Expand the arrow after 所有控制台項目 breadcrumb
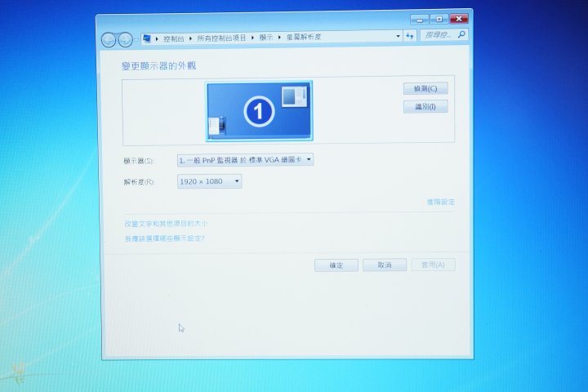This screenshot has height=392, width=588. click(252, 38)
